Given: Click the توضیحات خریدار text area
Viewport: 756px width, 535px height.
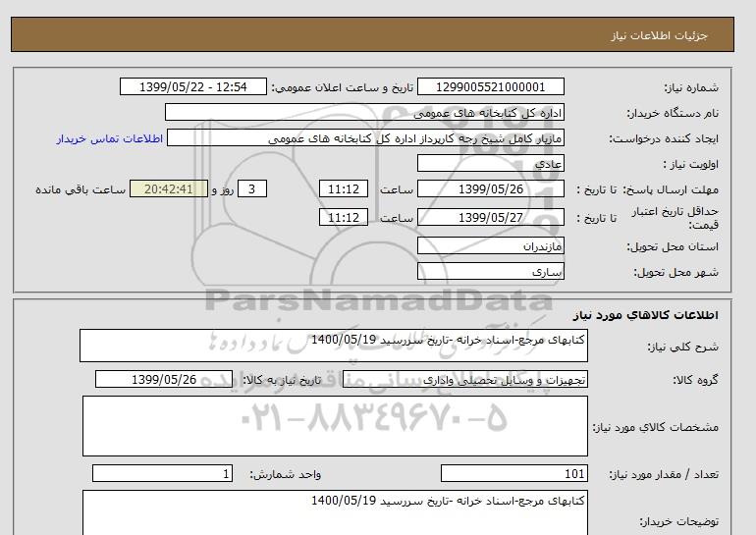Looking at the screenshot, I should pyautogui.click(x=335, y=512).
